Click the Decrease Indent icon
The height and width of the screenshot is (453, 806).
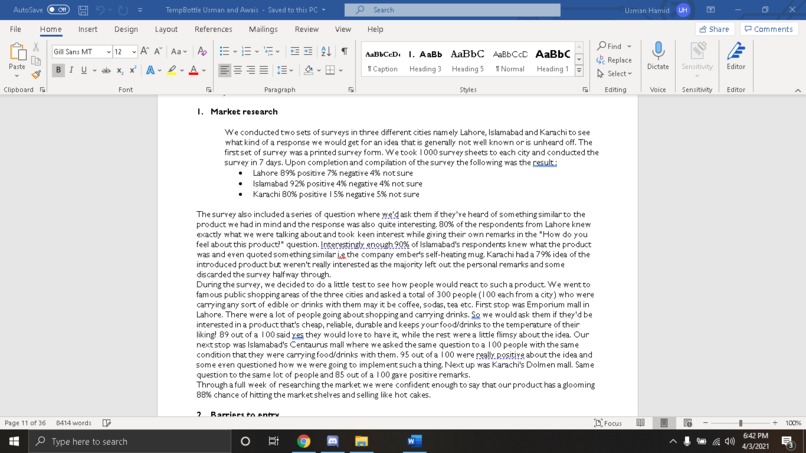click(295, 51)
